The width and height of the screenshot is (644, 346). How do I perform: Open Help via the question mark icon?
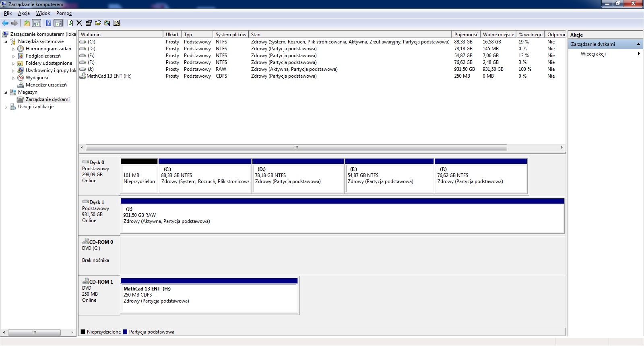coord(48,23)
